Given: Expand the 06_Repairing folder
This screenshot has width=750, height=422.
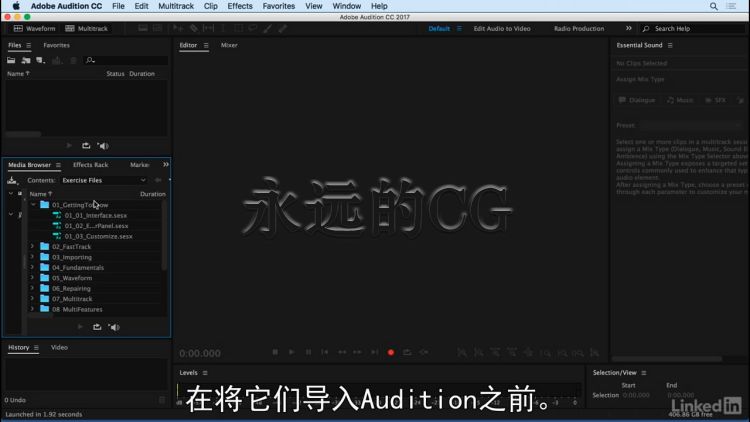Looking at the screenshot, I should (x=33, y=288).
